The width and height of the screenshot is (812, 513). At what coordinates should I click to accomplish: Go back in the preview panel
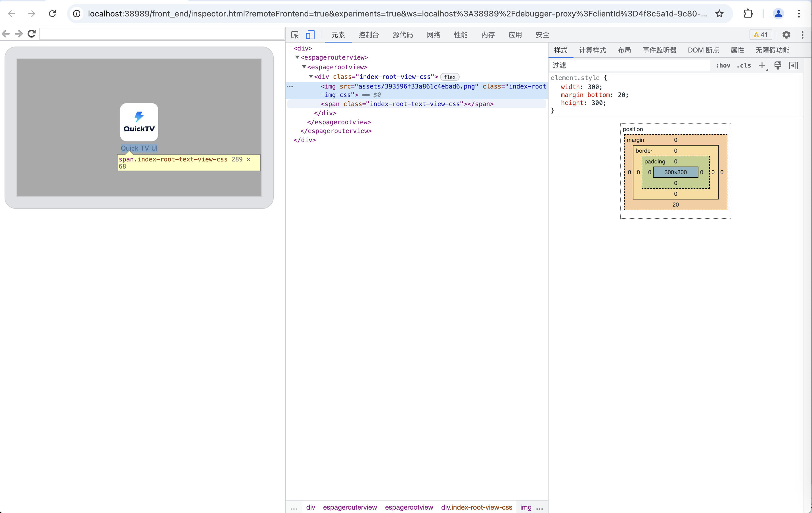pos(6,34)
